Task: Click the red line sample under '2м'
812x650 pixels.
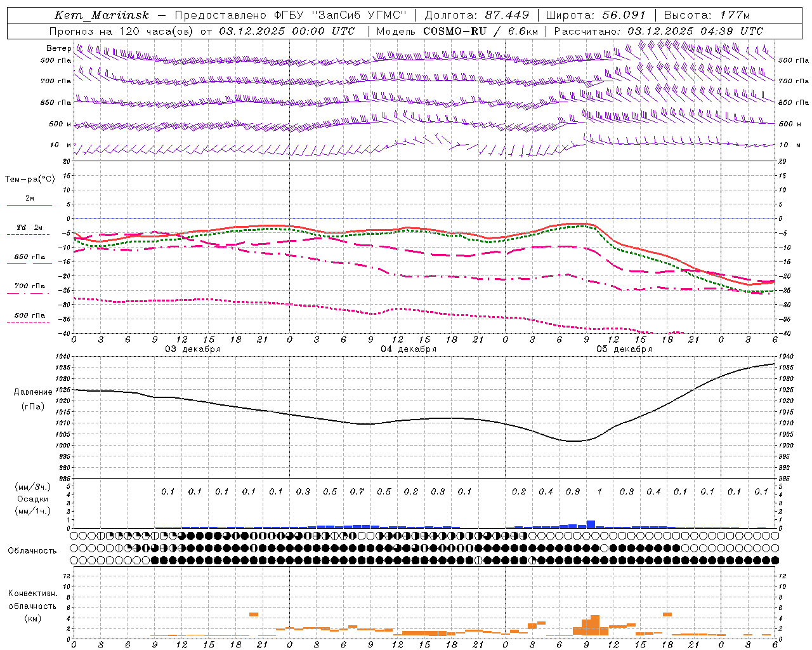Action: tap(29, 206)
